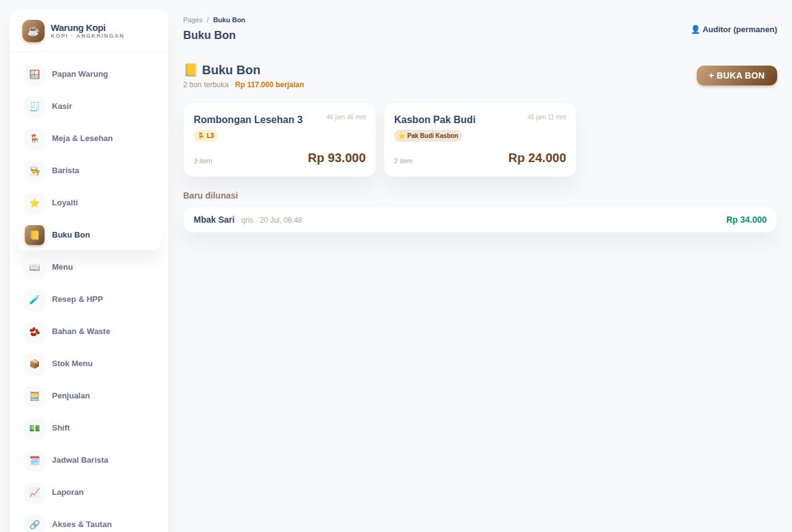The height and width of the screenshot is (532, 792).
Task: Open Akses & Tautan sidebar entry
Action: coord(89,525)
